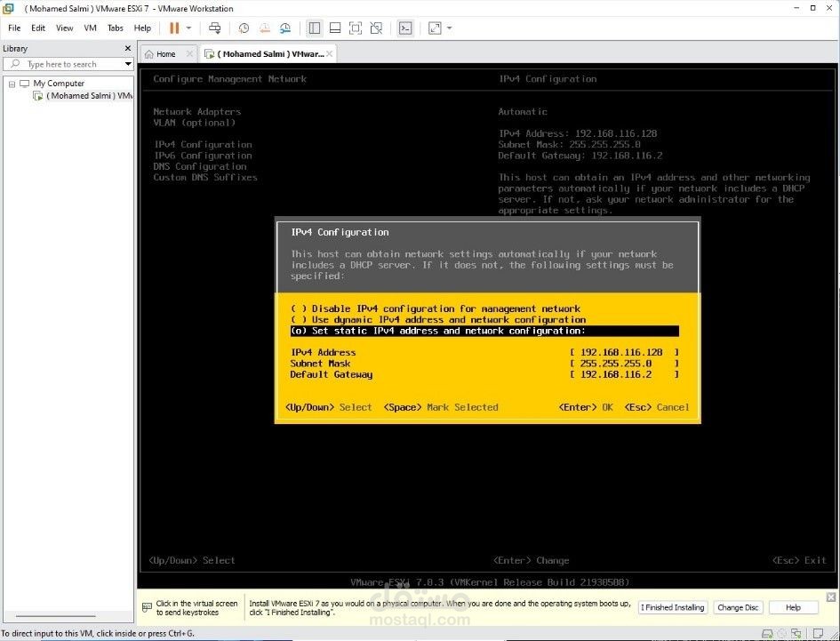Select Use dynamic IPv4 address radio option

tap(438, 320)
